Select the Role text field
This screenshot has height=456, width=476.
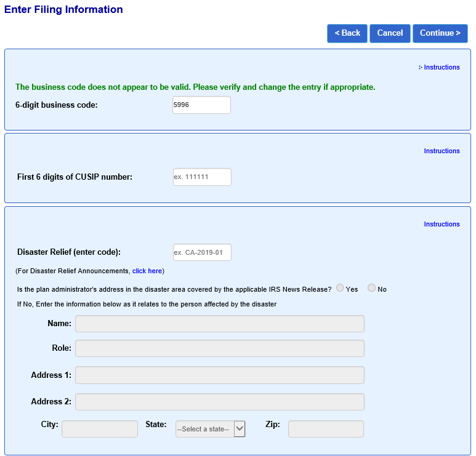click(x=219, y=348)
